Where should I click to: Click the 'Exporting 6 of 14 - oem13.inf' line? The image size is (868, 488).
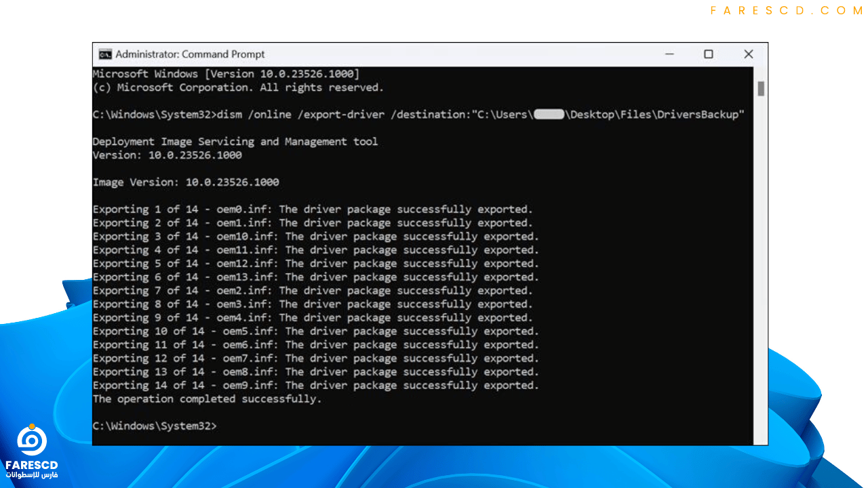coord(316,277)
